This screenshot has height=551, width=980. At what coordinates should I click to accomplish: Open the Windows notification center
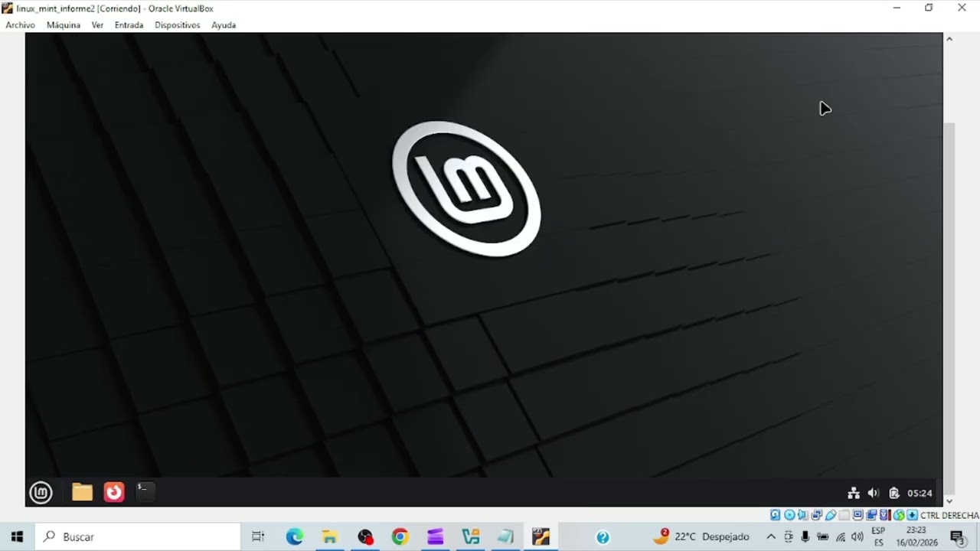[957, 537]
